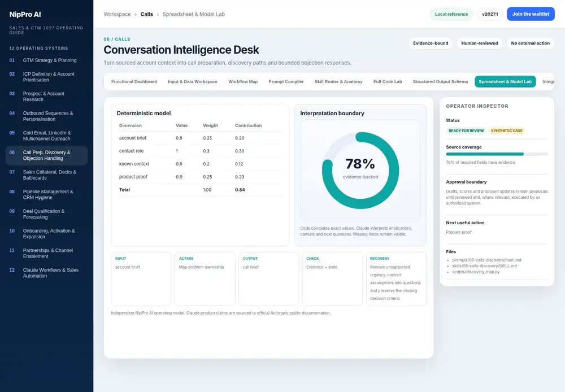Click the Prepare proof next action text

click(x=459, y=232)
